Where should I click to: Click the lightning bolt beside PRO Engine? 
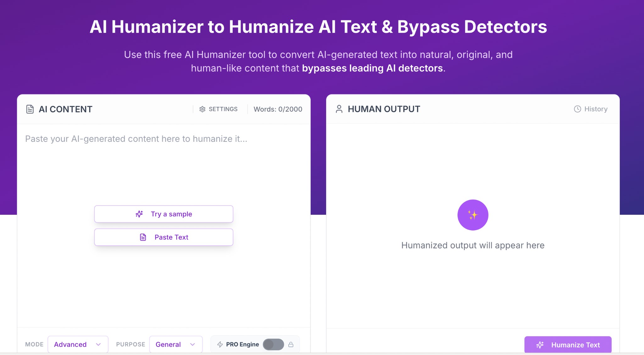click(219, 344)
